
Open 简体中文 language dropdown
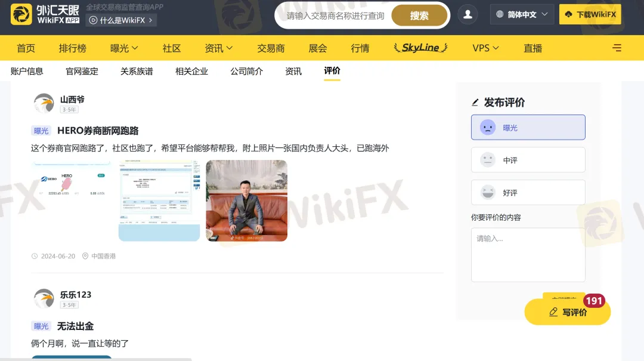tap(522, 14)
